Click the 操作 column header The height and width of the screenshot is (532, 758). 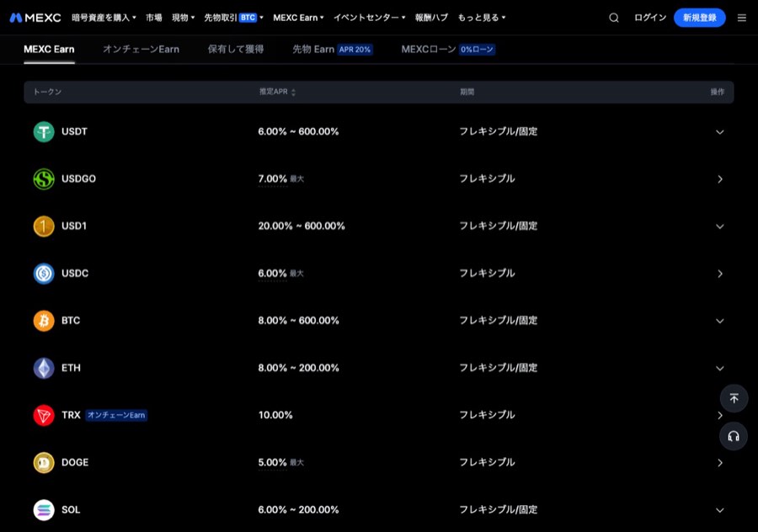click(x=718, y=92)
